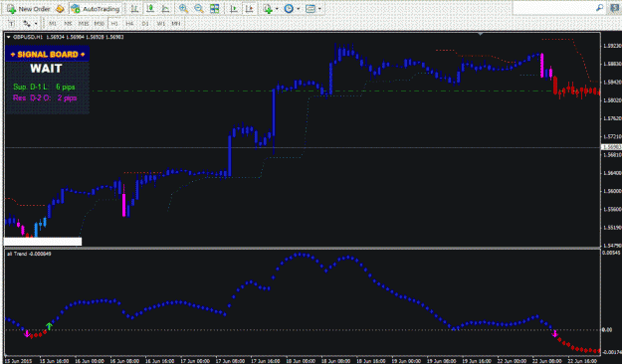Toggle the AutoTrading button
The width and height of the screenshot is (622, 364).
tap(96, 9)
